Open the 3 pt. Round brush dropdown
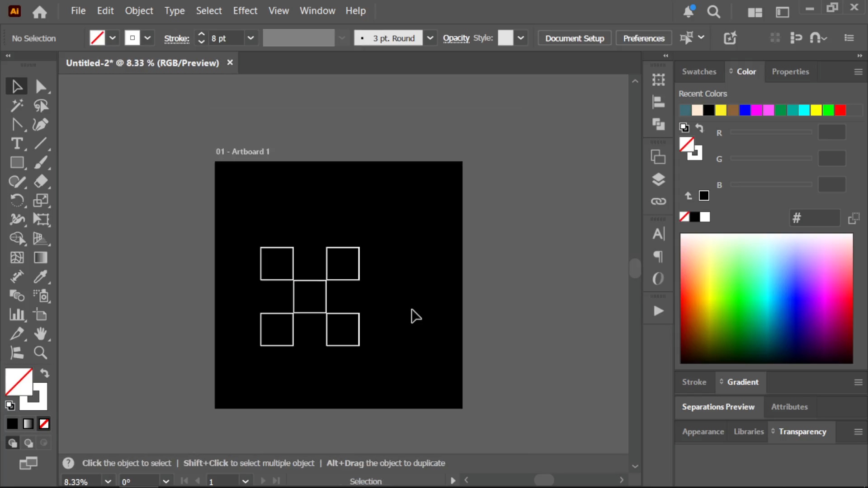 click(x=430, y=38)
